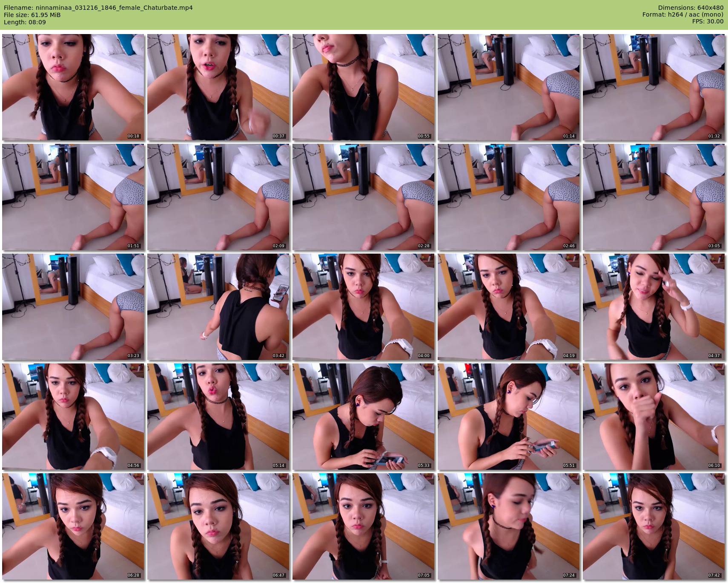
Task: Select the frame at timestamp 00:55
Action: pyautogui.click(x=363, y=87)
